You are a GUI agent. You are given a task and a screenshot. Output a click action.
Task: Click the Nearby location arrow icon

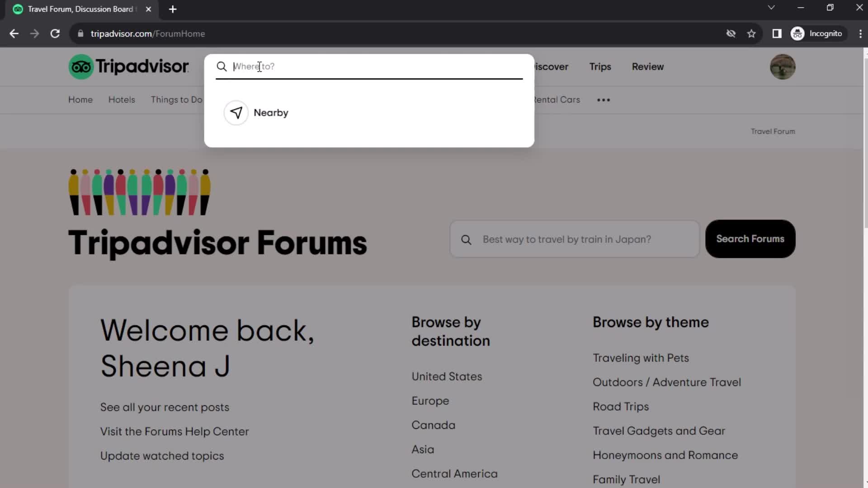(x=236, y=113)
